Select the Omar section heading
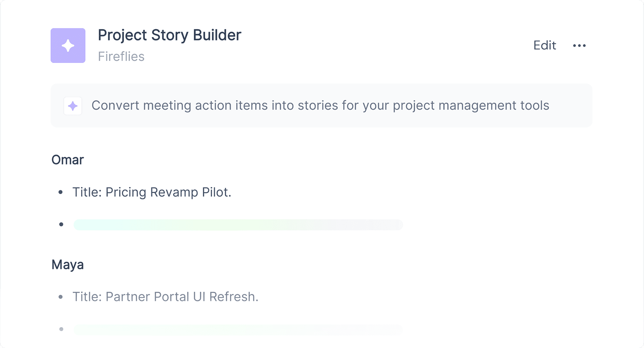 click(x=67, y=160)
